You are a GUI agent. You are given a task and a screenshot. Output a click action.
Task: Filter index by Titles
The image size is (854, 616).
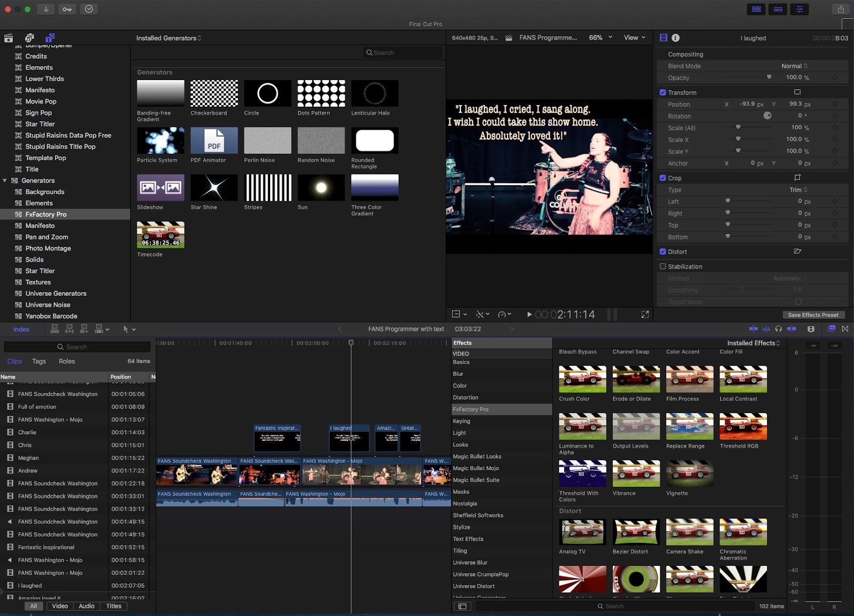(x=114, y=606)
